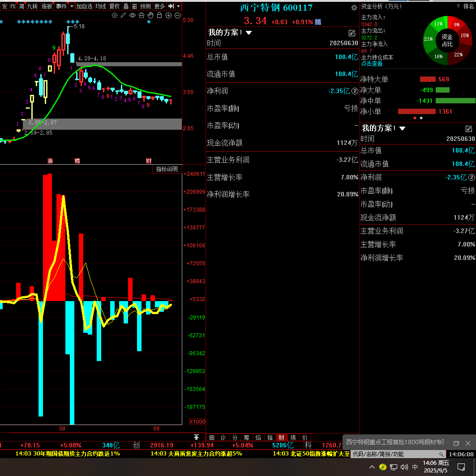Screen dimensions: 476x476
Task: Open the 更多 more menu
Action: pos(159,6)
